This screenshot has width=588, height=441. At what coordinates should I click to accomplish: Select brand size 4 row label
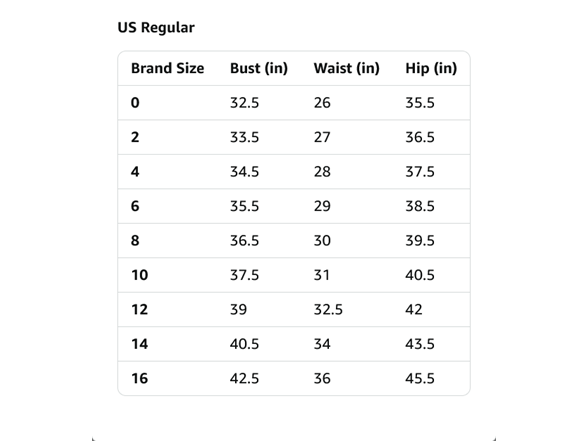[x=135, y=172]
